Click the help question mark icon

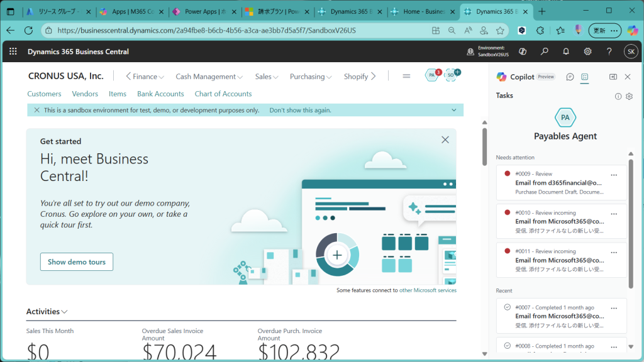tap(609, 52)
